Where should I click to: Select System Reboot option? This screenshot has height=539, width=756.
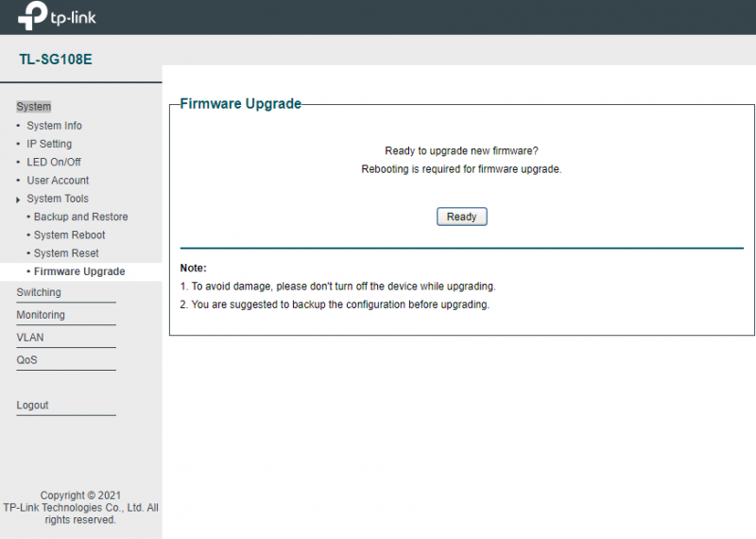point(69,235)
